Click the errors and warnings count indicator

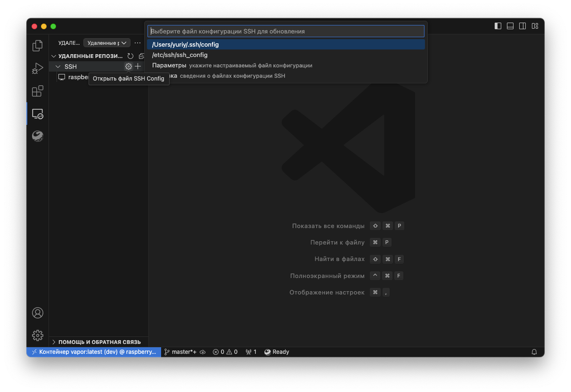coord(225,352)
